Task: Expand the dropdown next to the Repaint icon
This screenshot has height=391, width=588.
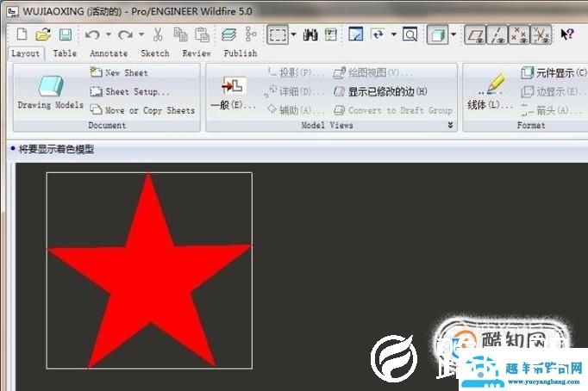Action: (x=394, y=34)
